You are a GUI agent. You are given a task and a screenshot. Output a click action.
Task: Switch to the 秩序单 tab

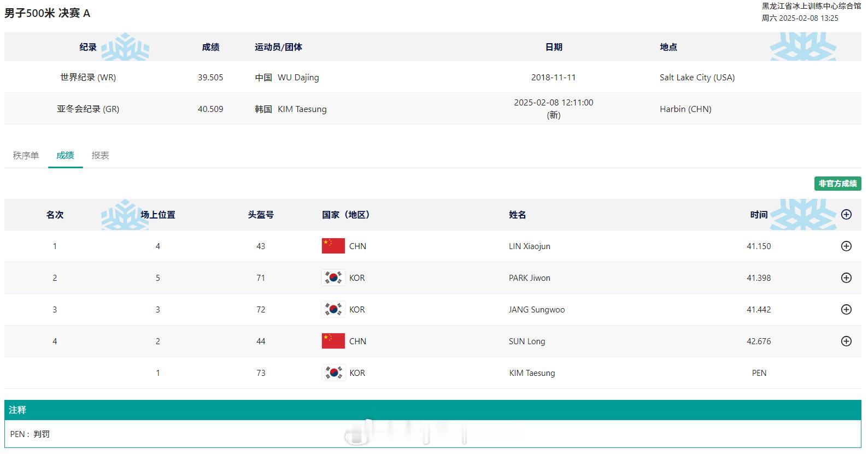(26, 156)
